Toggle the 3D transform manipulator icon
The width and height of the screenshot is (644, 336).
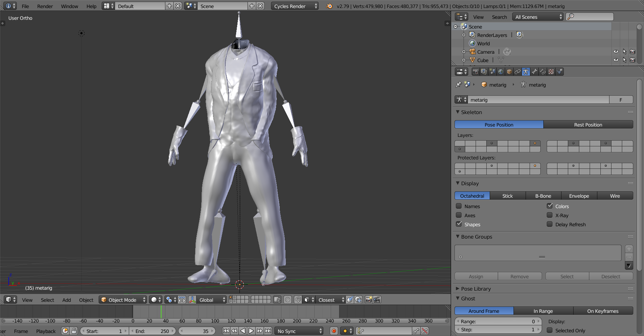point(192,300)
